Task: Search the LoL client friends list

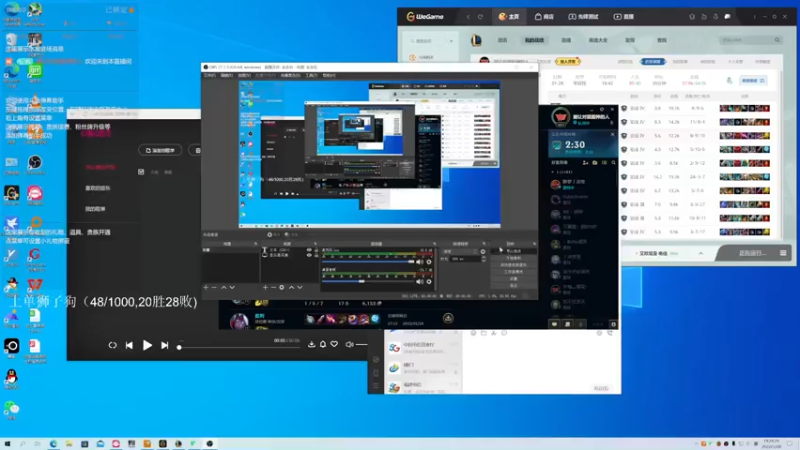Action: (x=613, y=163)
